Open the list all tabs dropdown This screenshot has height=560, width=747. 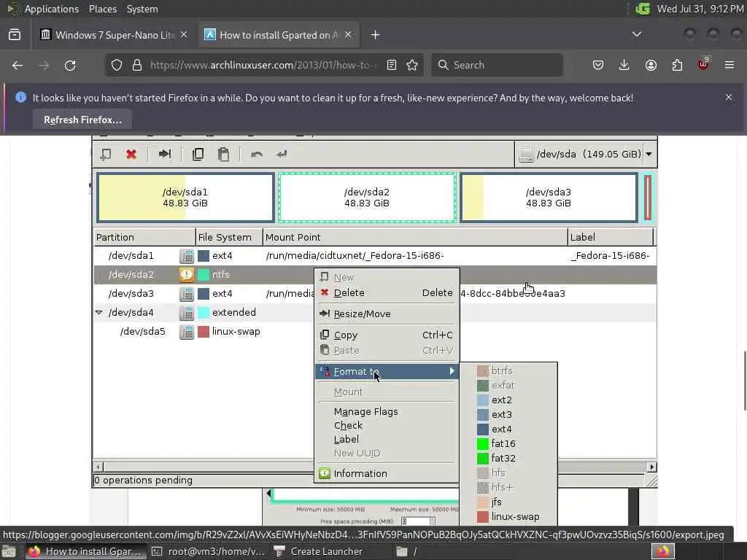636,34
